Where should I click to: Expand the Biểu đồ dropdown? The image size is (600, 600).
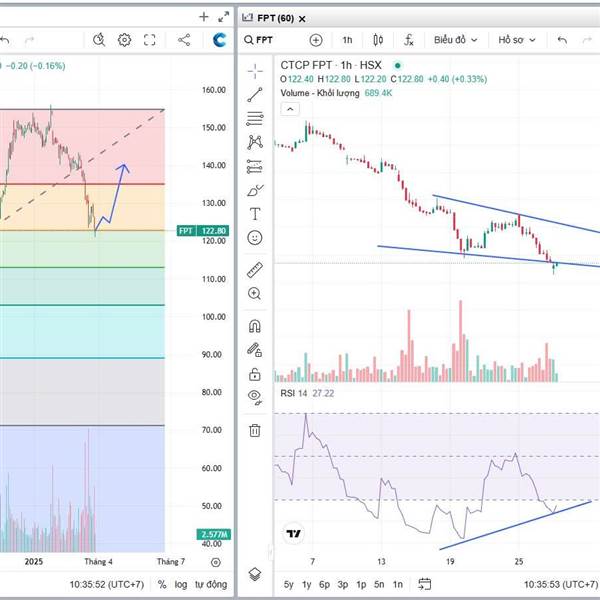[456, 40]
